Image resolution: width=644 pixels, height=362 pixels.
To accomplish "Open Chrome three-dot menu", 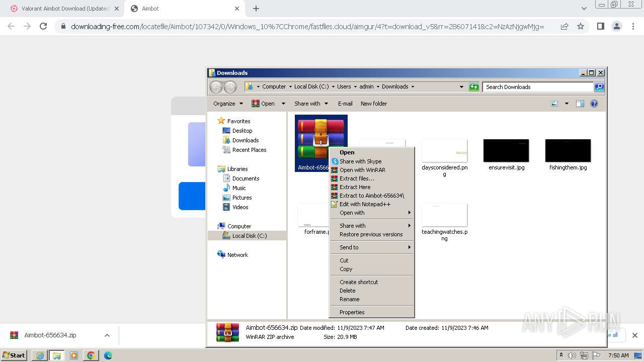I will click(633, 26).
